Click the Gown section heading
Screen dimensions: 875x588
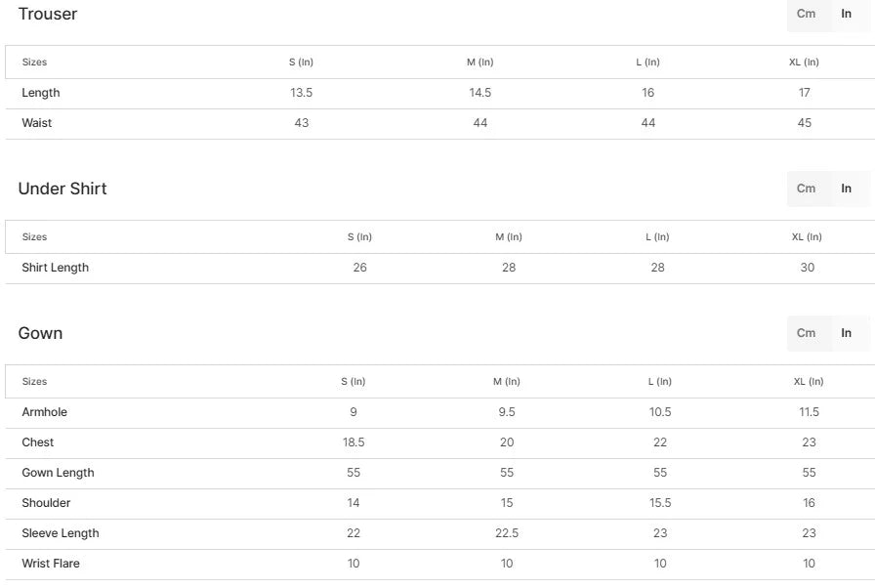40,333
